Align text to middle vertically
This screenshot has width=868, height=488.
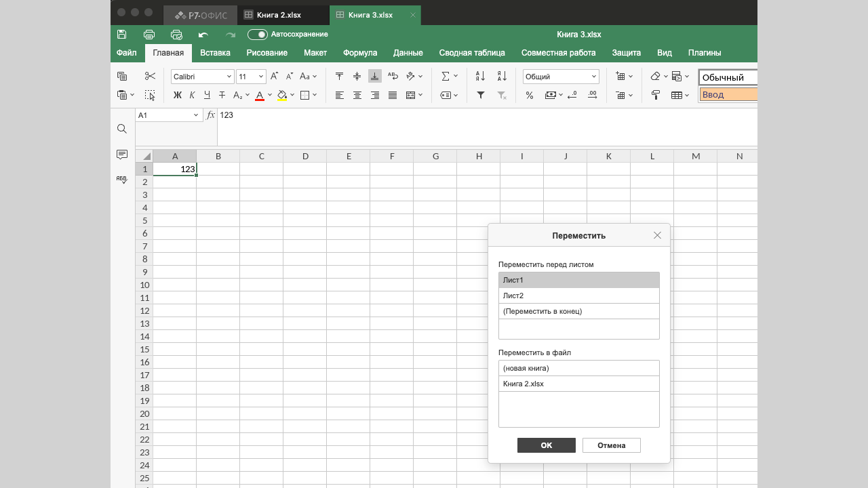point(357,77)
